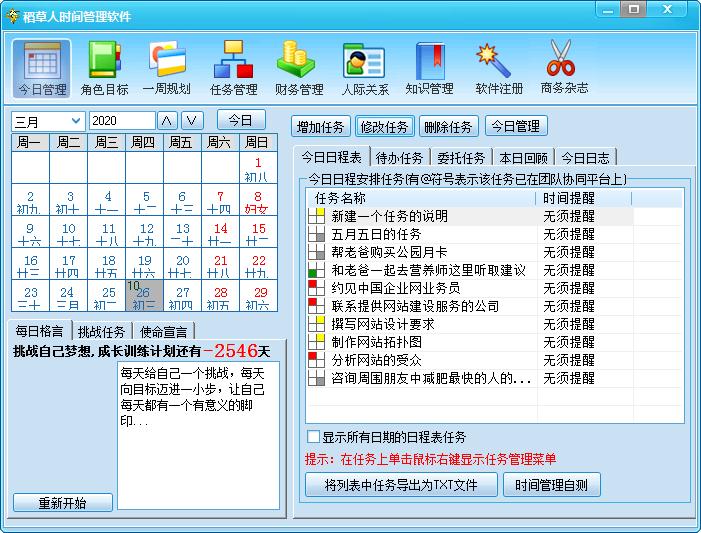Open the 人际关系 contacts icon
701x533 pixels.
(x=364, y=68)
